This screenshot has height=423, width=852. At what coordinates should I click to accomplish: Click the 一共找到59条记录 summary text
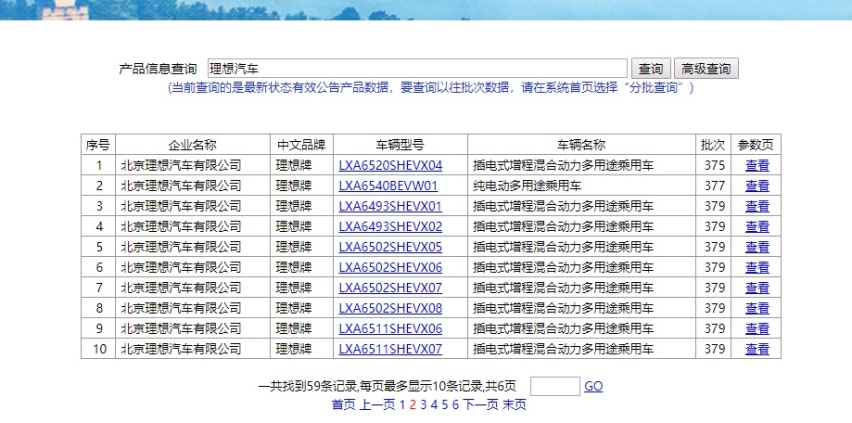(387, 387)
